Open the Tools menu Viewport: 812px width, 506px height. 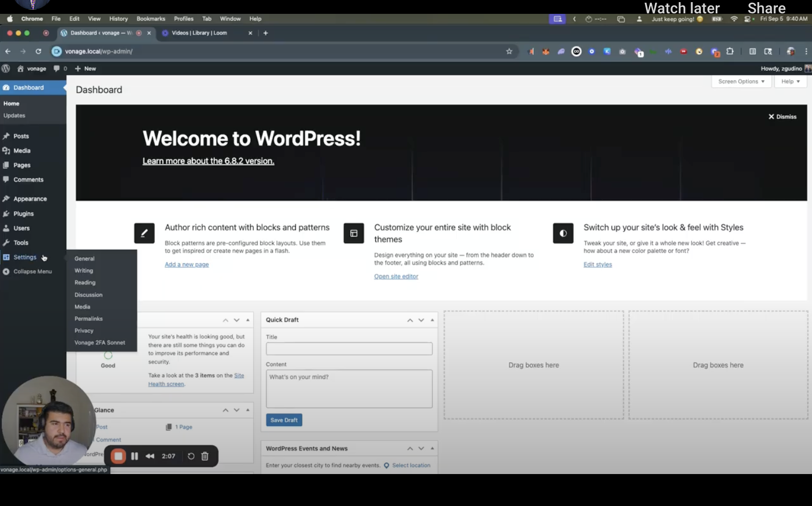pos(21,242)
